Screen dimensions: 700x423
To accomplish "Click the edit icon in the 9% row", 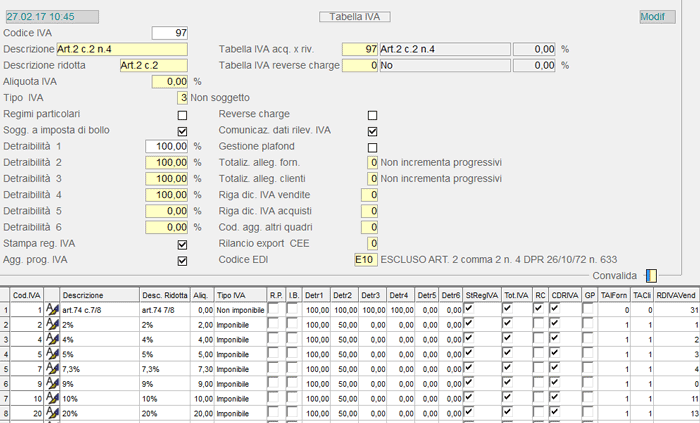I will (52, 383).
